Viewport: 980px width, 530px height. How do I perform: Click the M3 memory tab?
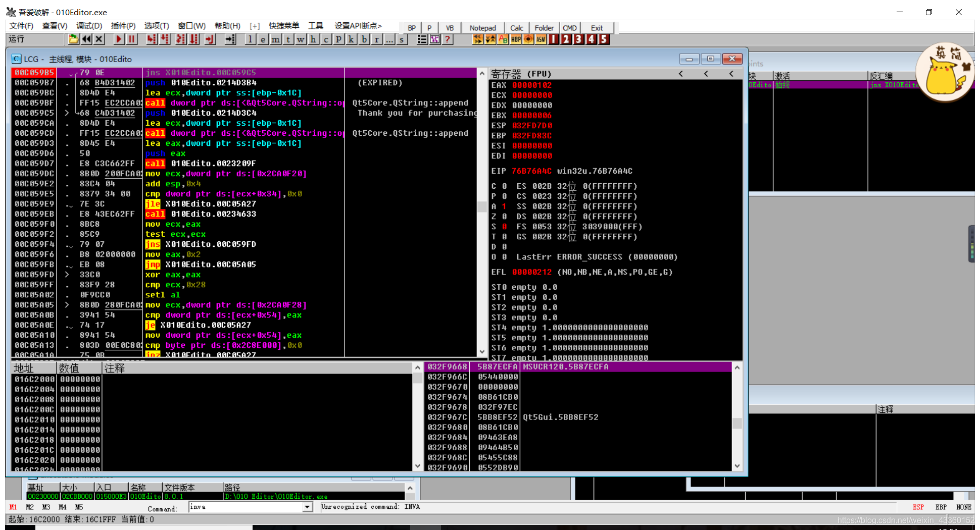pos(46,507)
